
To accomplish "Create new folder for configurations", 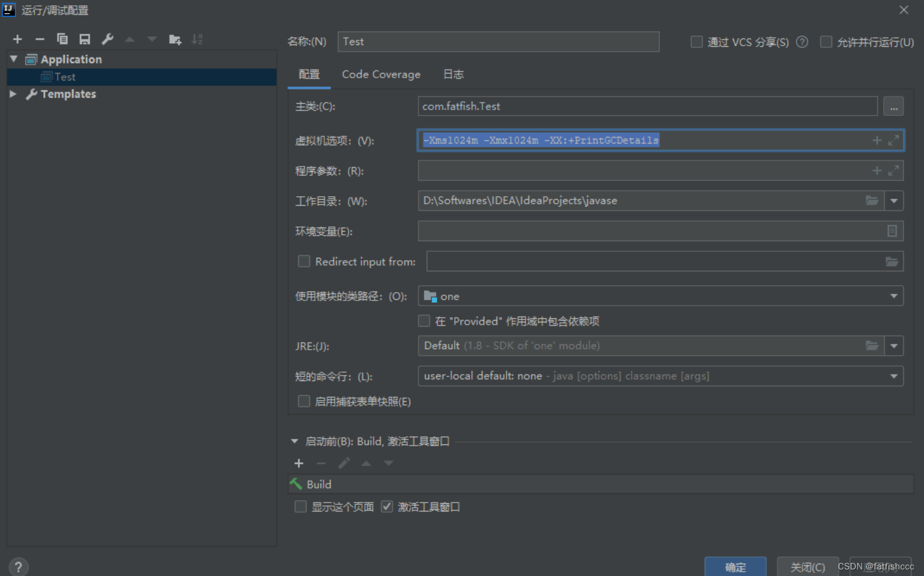I will pos(175,39).
